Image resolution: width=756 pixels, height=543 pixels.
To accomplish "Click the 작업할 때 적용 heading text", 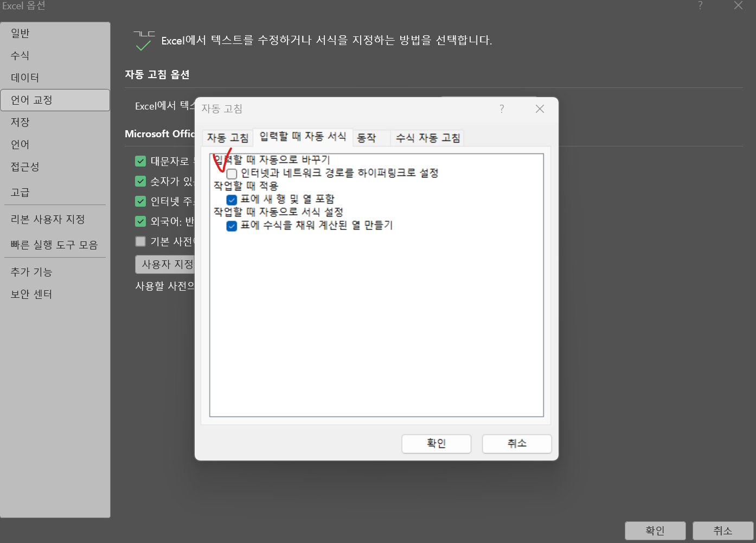I will 246,186.
